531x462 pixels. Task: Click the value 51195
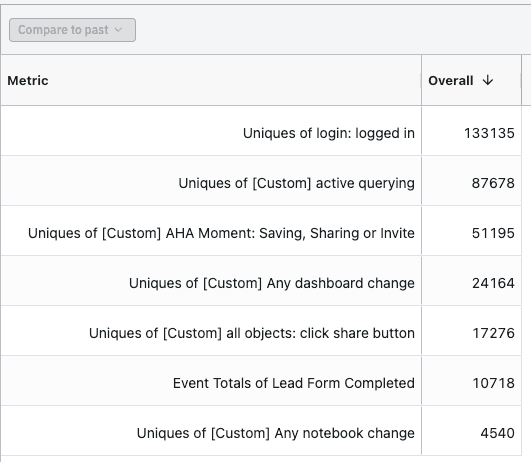493,233
